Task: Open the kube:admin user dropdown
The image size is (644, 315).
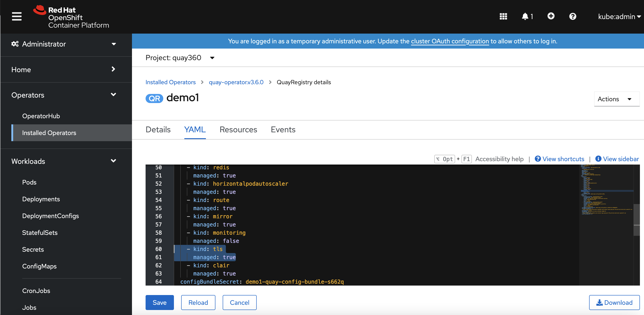Action: pyautogui.click(x=619, y=17)
